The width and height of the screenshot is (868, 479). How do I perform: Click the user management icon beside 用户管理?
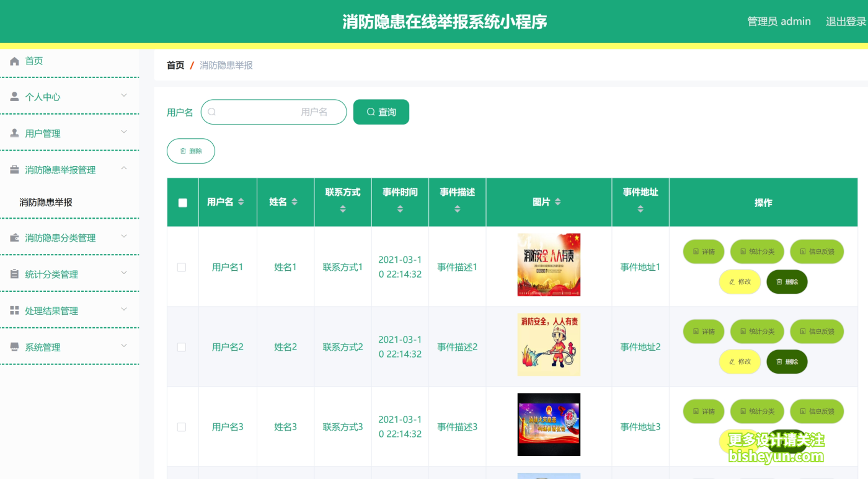(14, 133)
